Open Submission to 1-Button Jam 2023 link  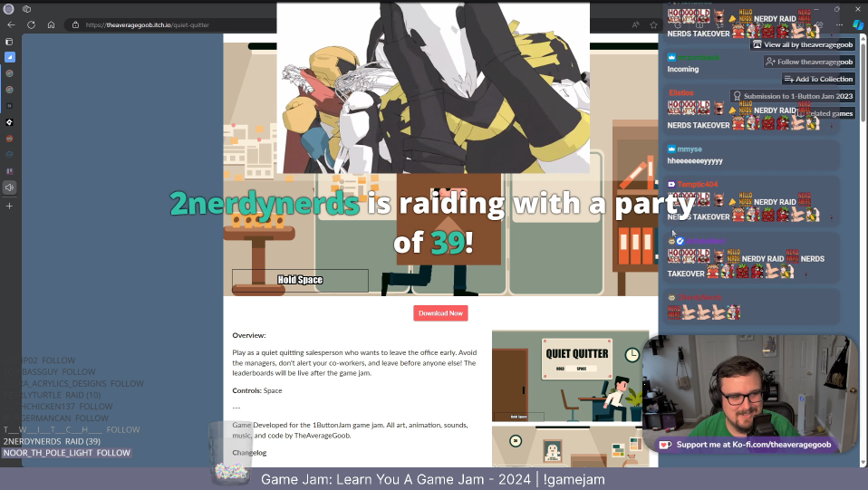click(792, 96)
